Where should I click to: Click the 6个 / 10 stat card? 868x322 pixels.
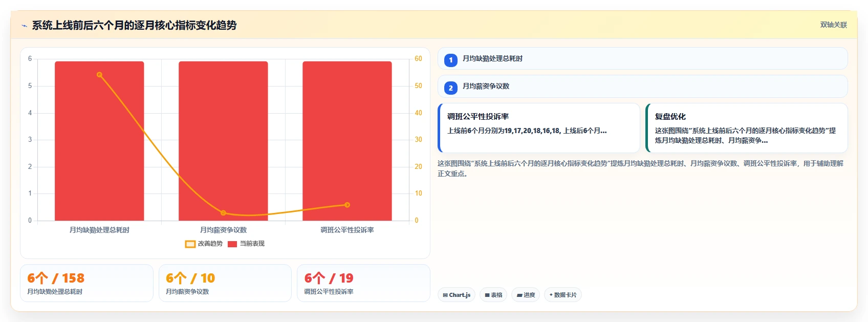click(x=225, y=283)
